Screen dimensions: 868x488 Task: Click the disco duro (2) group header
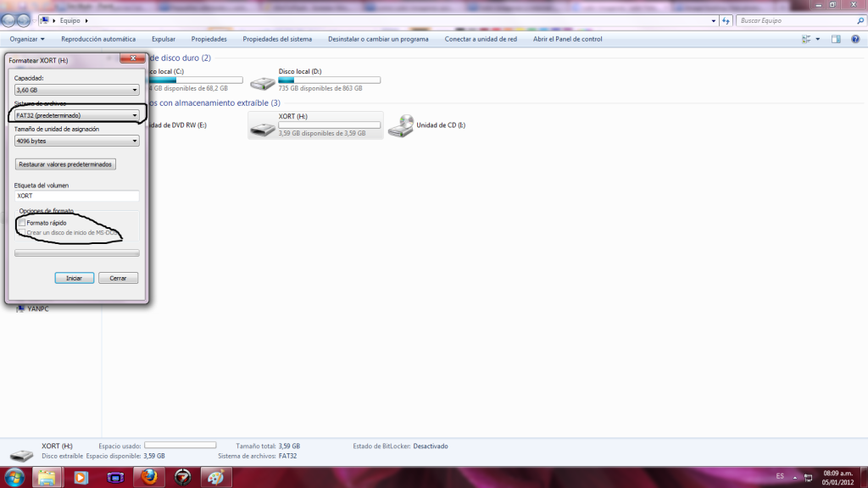coord(181,58)
